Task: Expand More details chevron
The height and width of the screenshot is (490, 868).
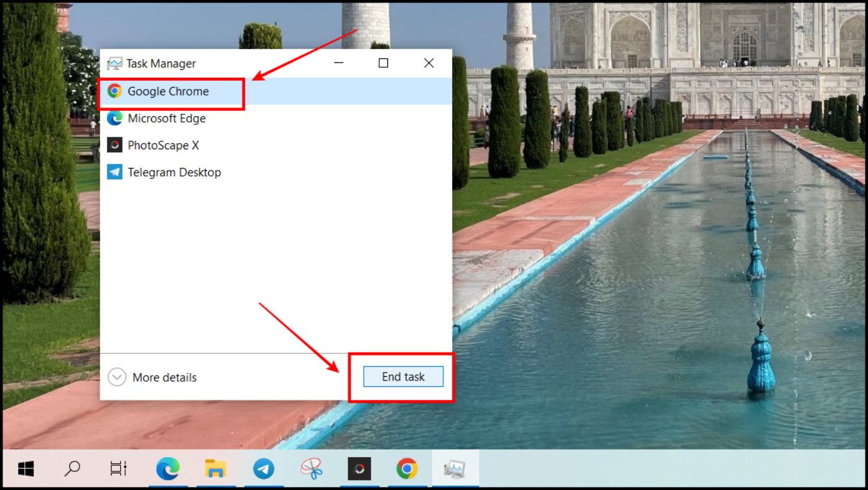Action: point(117,377)
